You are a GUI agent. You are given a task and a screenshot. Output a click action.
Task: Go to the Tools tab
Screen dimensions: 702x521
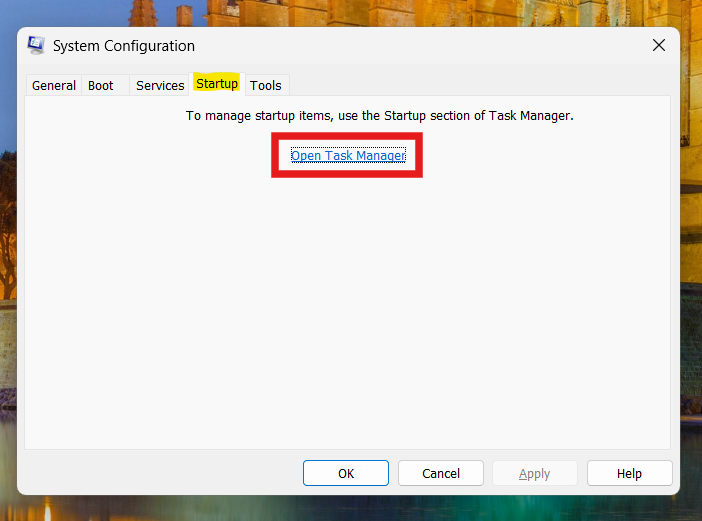(x=266, y=85)
